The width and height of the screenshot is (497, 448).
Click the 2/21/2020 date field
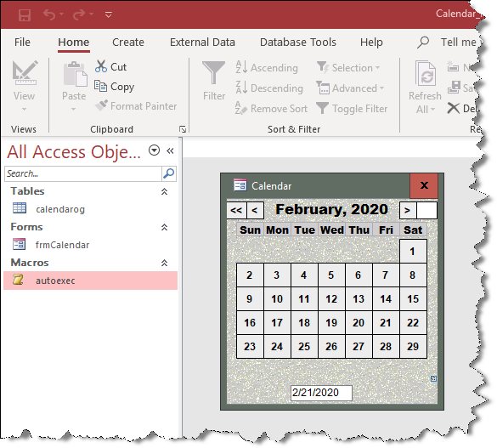coord(321,393)
